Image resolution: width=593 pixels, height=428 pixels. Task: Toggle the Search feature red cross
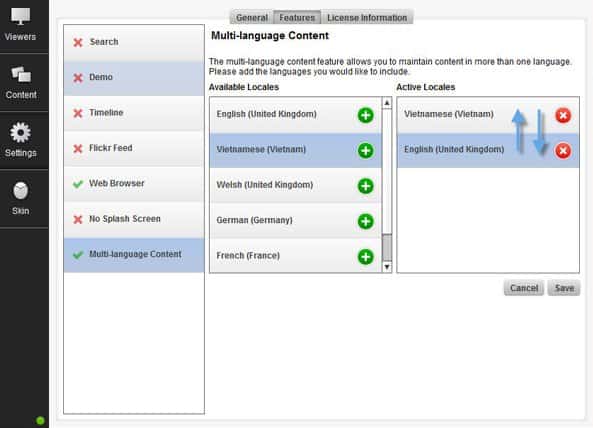(x=78, y=42)
